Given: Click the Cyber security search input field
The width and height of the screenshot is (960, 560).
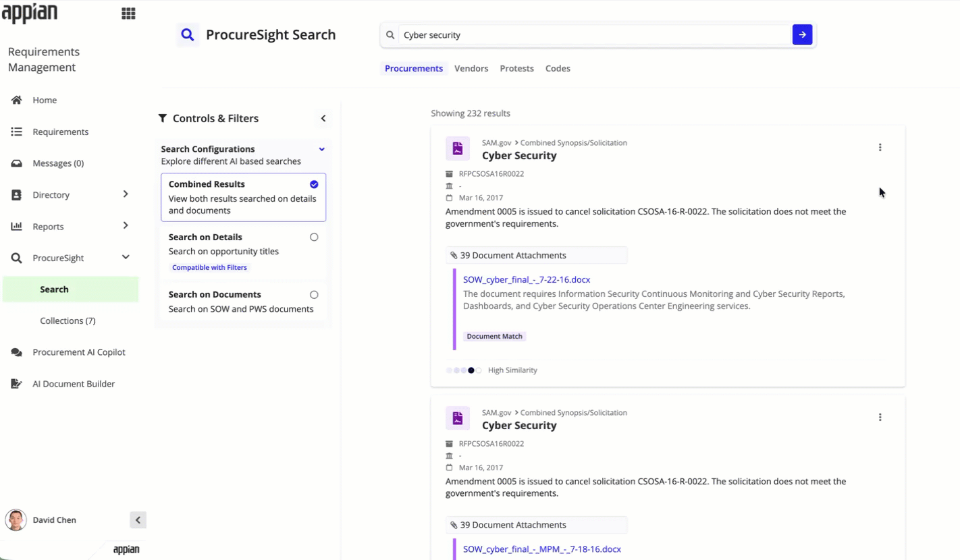Looking at the screenshot, I should pos(595,35).
